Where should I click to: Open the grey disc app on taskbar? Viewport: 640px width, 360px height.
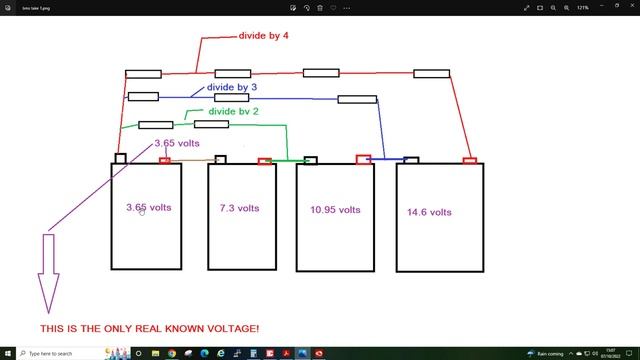tap(188, 353)
